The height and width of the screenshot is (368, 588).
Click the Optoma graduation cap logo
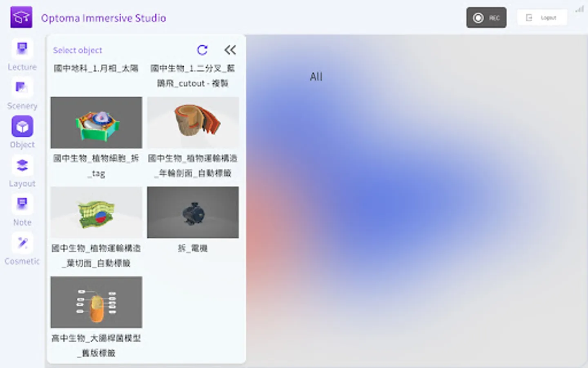[x=21, y=17]
